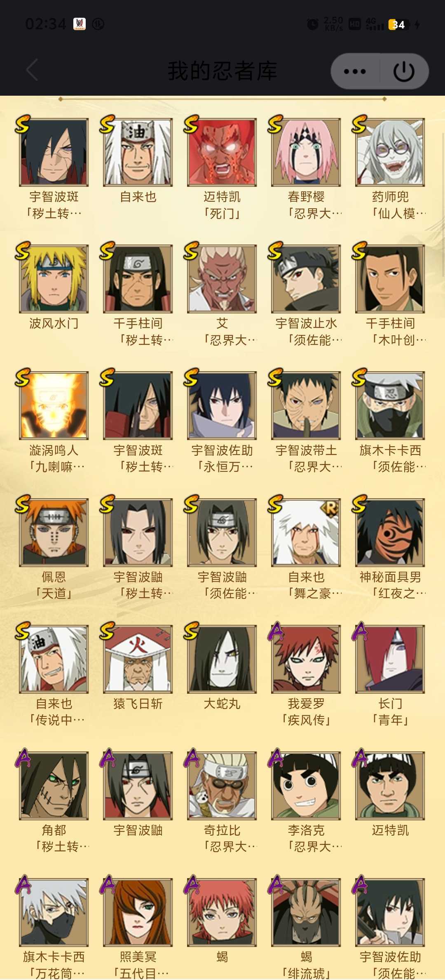The image size is (445, 980).
Task: Tap the back arrow in header
Action: coord(32,70)
